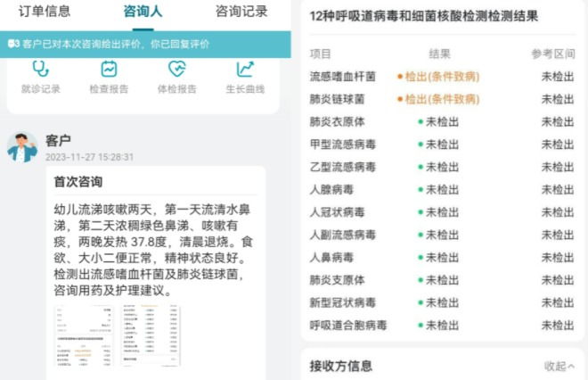Click the timestamp 2023-11-27 15:28:31
This screenshot has width=588, height=380.
(x=89, y=157)
